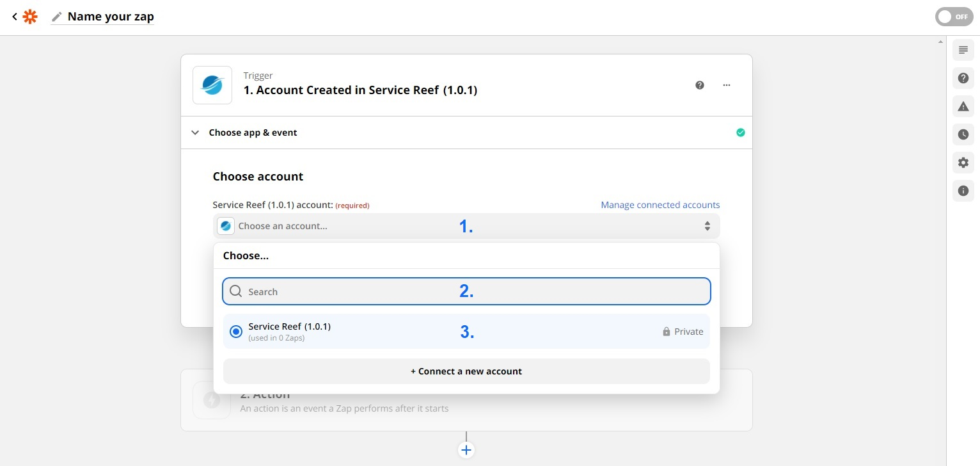The width and height of the screenshot is (980, 466).
Task: Click the Zapier logo icon
Action: 30,17
